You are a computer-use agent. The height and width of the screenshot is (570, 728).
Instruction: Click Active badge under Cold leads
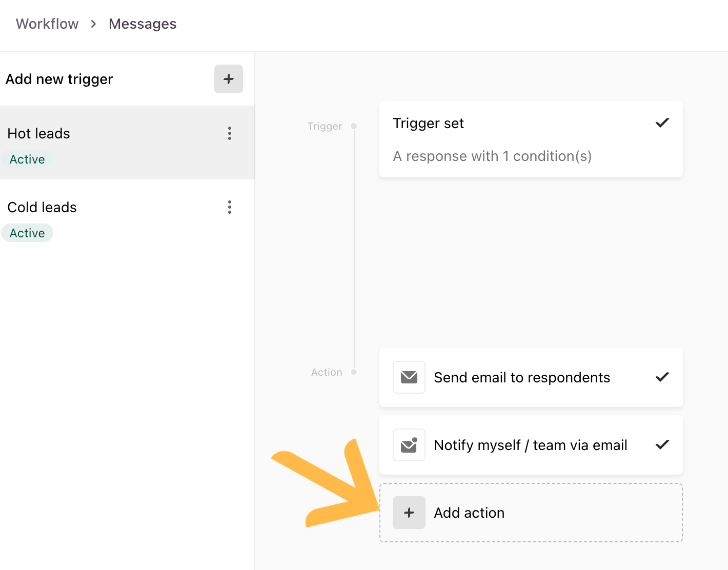pos(27,233)
